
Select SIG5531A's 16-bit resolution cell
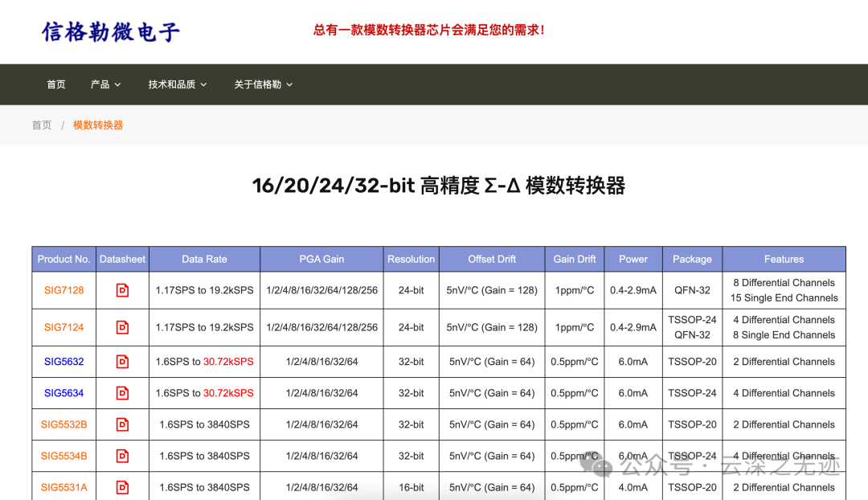point(411,487)
